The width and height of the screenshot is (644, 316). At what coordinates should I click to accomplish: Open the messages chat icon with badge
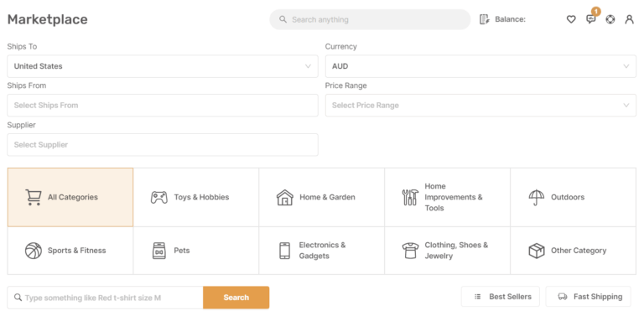pyautogui.click(x=590, y=19)
